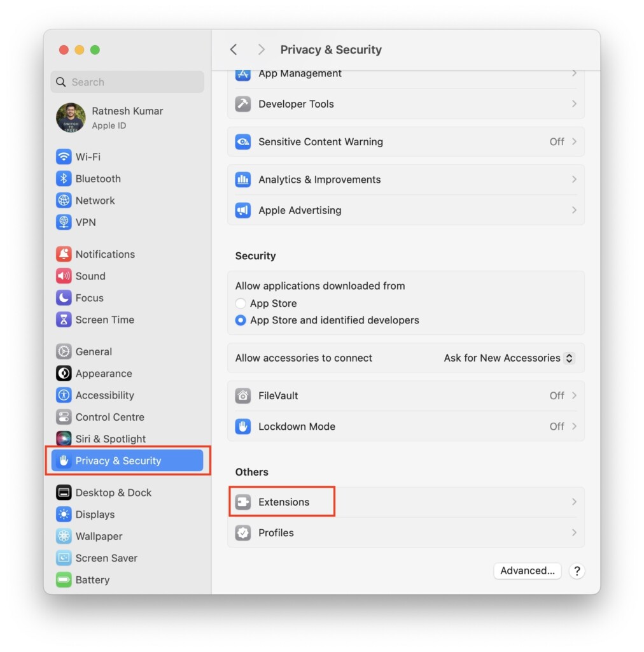Expand Developer Tools row chevron

tap(574, 104)
